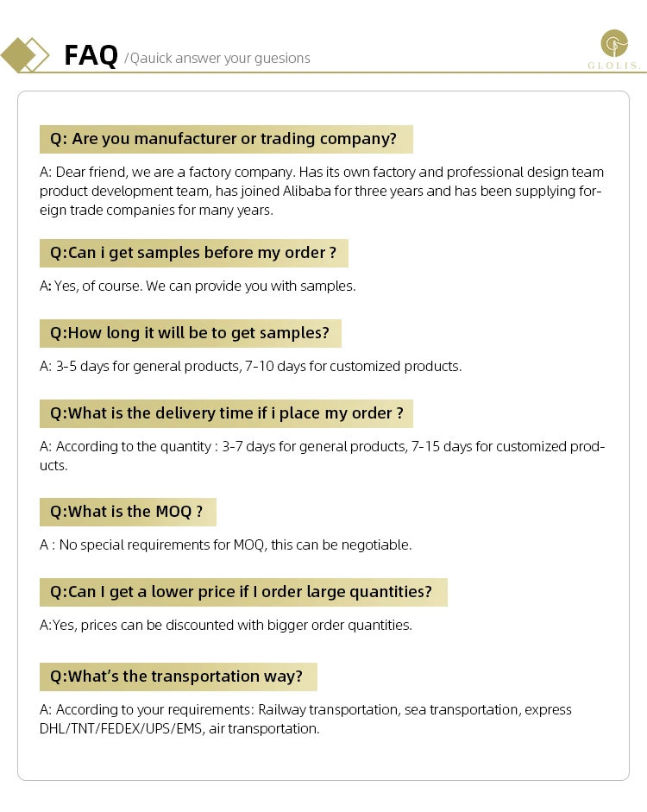
Task: Expand 'How long it will be to get samples?'
Action: pyautogui.click(x=190, y=333)
